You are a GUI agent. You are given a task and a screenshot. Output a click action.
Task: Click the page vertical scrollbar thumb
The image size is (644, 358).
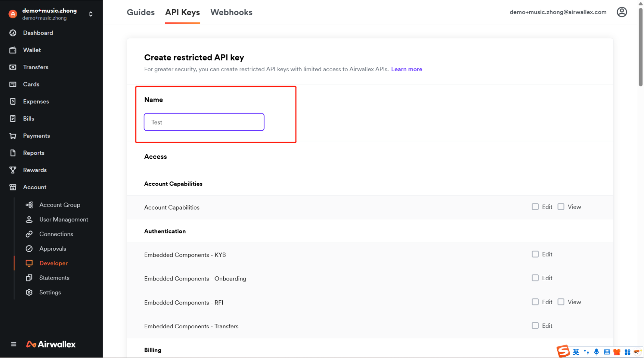(640, 47)
